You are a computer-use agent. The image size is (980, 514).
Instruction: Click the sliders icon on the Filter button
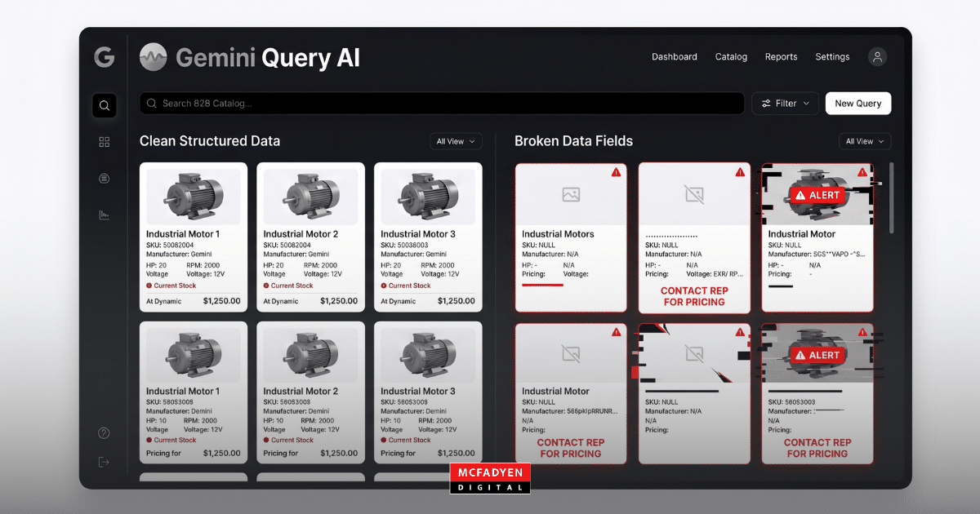[766, 104]
